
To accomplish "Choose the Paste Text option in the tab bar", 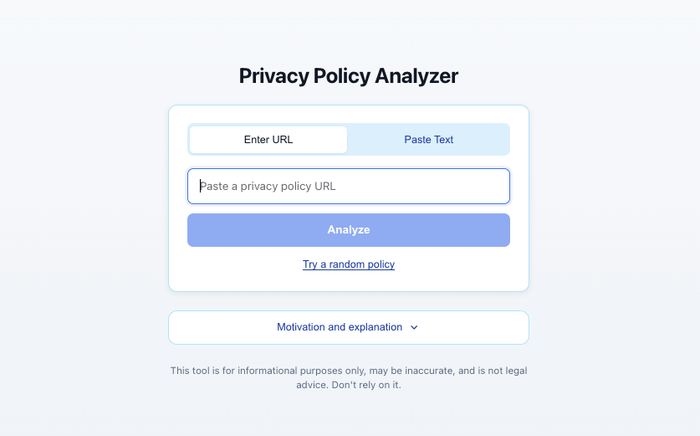I will tap(428, 140).
